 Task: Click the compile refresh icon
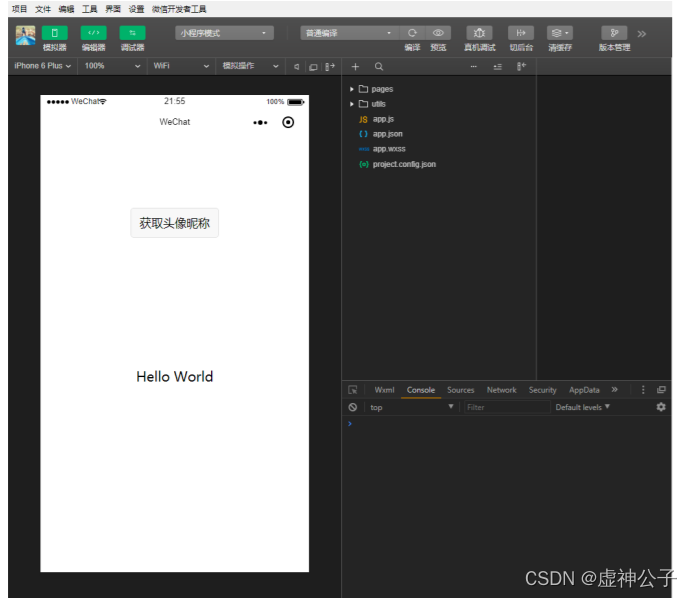(412, 33)
